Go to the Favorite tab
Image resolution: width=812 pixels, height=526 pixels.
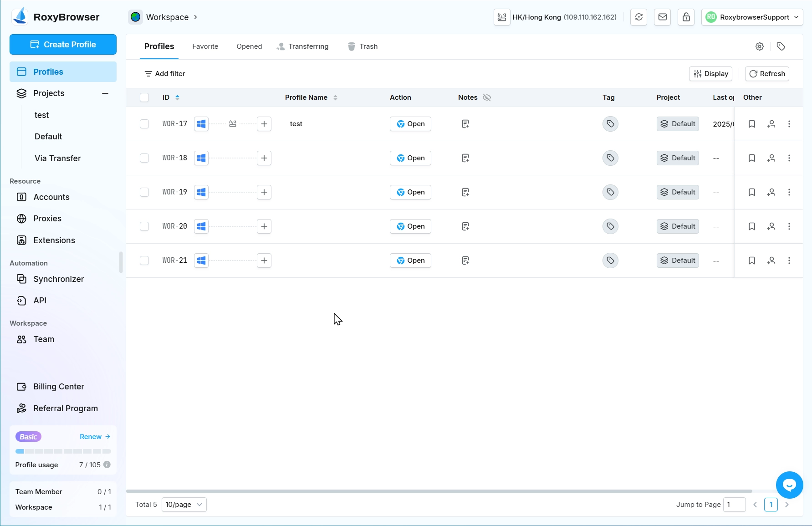pyautogui.click(x=205, y=46)
